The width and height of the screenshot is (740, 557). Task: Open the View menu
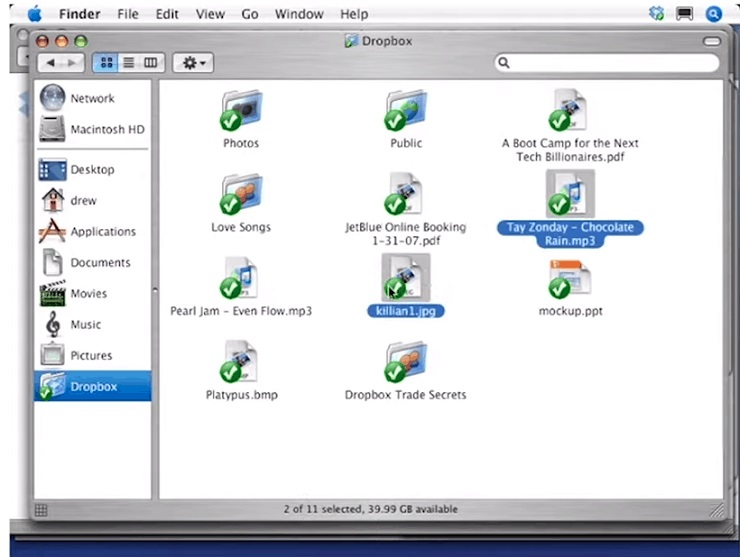[210, 14]
